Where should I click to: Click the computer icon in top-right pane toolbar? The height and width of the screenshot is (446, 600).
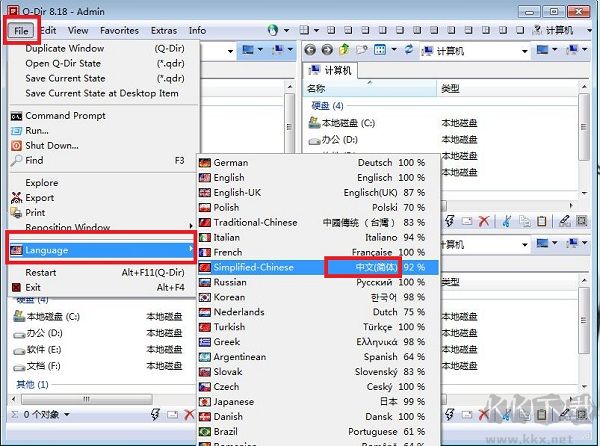[x=572, y=49]
